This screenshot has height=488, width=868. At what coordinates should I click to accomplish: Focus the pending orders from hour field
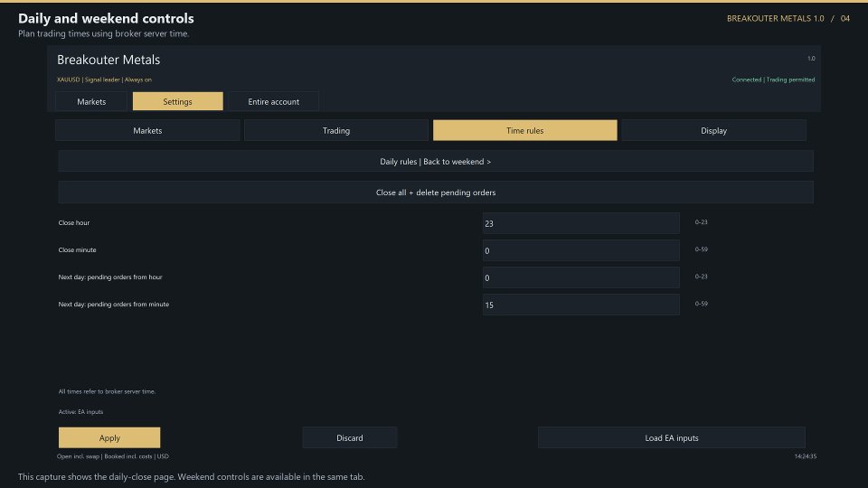pyautogui.click(x=580, y=277)
